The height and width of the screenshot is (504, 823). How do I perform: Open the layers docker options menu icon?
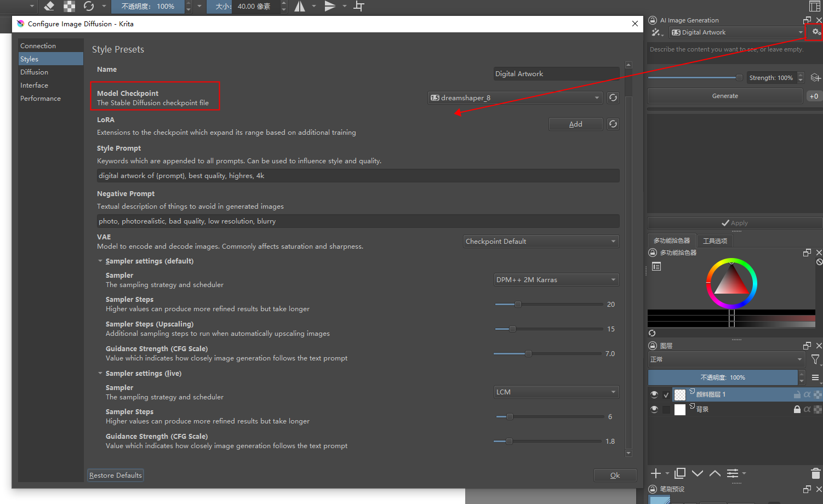pos(815,377)
